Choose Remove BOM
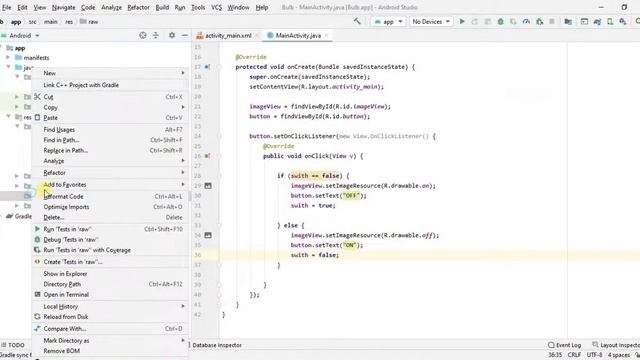The height and width of the screenshot is (360, 640). tap(110, 351)
